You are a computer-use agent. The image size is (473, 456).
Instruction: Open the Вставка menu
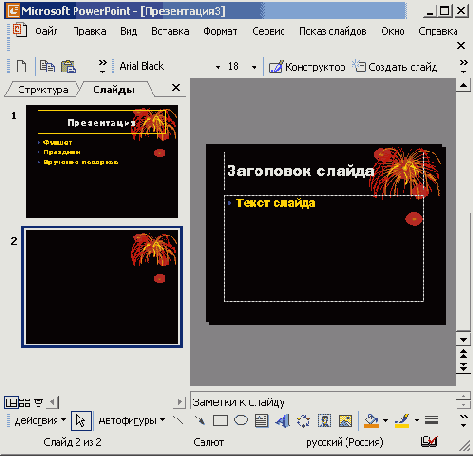170,31
